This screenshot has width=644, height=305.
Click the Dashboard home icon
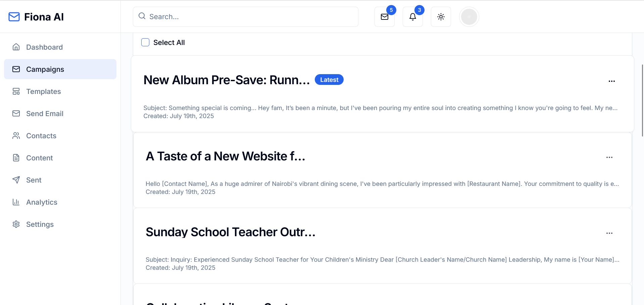[x=16, y=47]
